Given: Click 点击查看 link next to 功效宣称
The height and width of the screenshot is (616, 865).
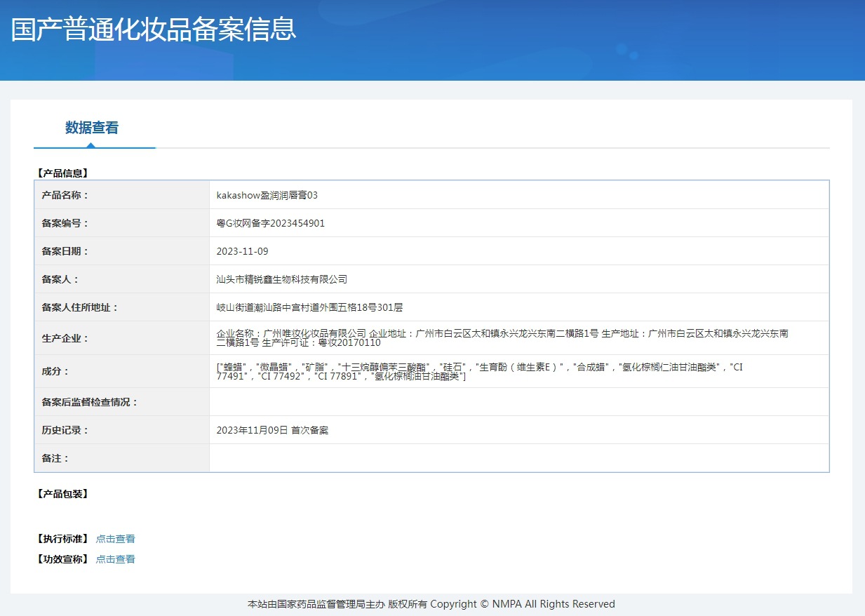Looking at the screenshot, I should click(115, 559).
